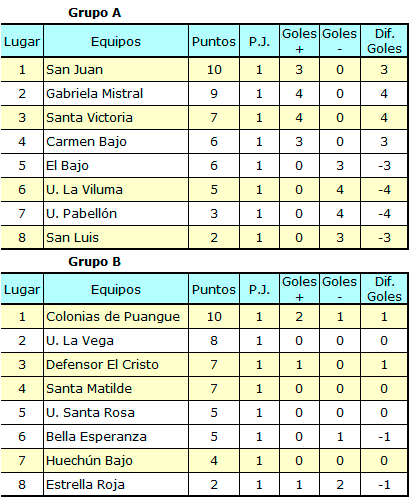This screenshot has width=409, height=497.
Task: Select the San Juan team cell
Action: click(x=116, y=70)
